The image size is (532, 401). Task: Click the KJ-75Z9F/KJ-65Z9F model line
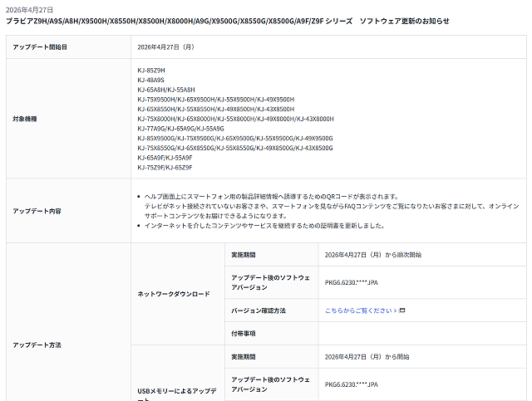pyautogui.click(x=165, y=167)
